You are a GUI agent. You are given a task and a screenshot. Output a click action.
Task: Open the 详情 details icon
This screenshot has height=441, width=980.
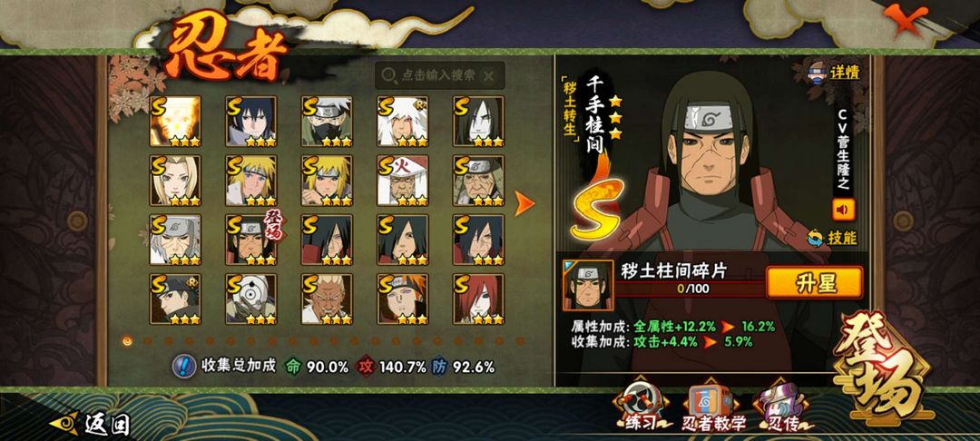834,71
